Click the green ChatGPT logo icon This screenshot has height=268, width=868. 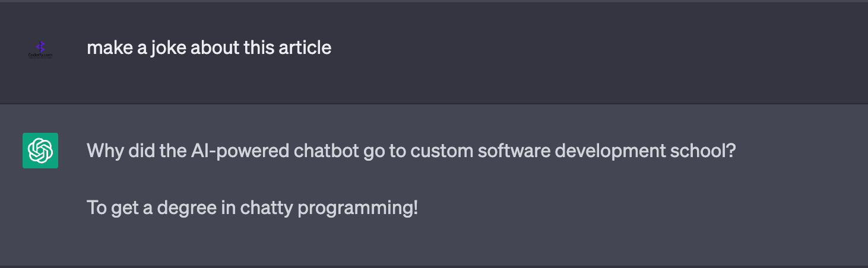click(40, 151)
